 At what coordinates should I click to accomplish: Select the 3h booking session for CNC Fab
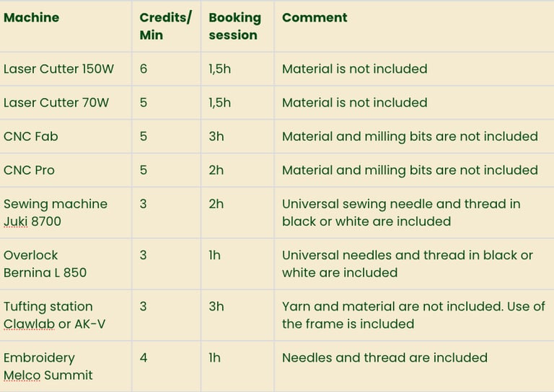tap(216, 136)
